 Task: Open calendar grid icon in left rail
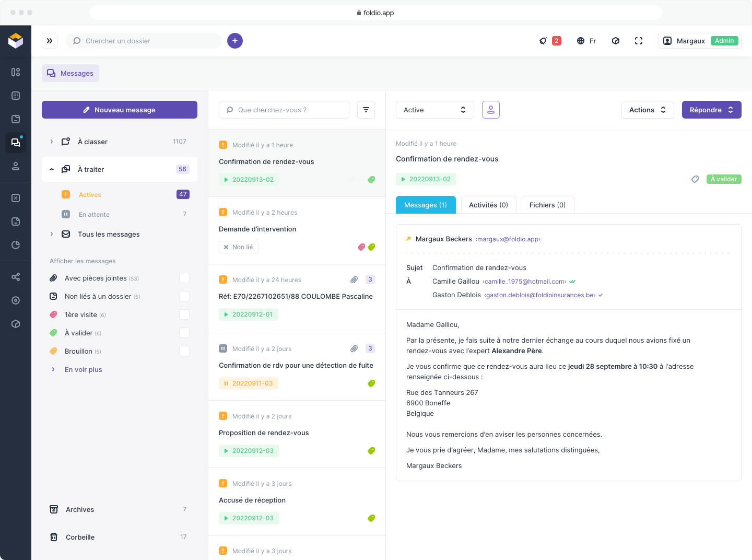click(x=16, y=96)
